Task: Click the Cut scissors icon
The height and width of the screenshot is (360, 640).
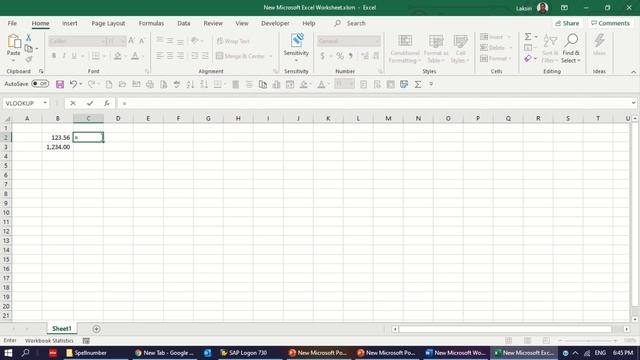Action: click(29, 38)
